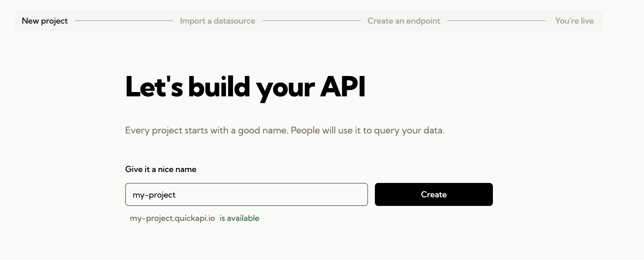Click the 'People will use it to query your data' sentence
This screenshot has height=260, width=644.
(368, 131)
